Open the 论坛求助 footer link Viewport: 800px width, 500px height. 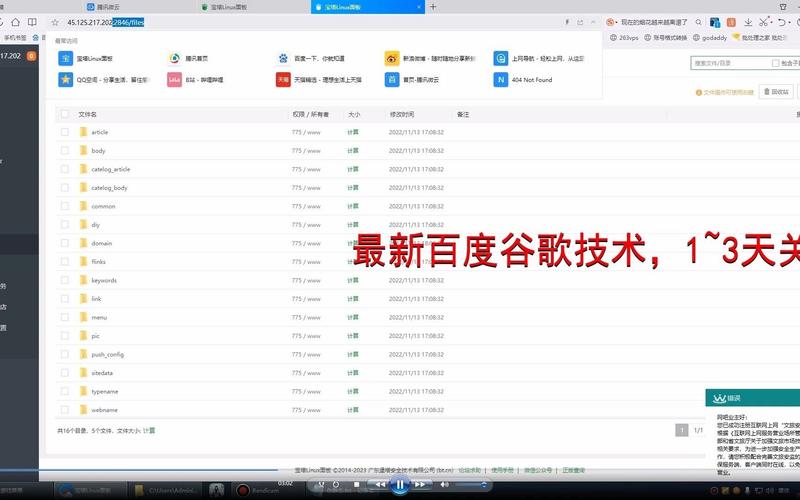[x=469, y=470]
